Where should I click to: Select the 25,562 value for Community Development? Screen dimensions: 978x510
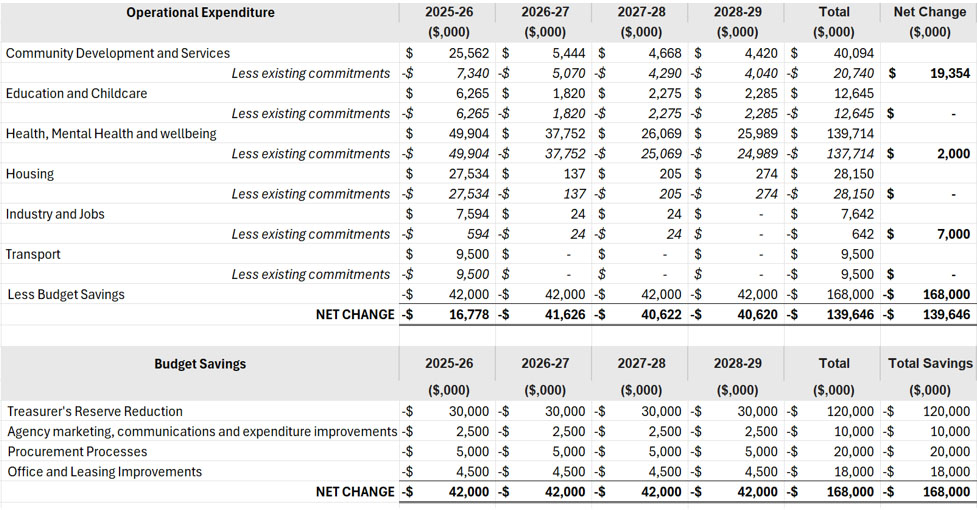(469, 53)
